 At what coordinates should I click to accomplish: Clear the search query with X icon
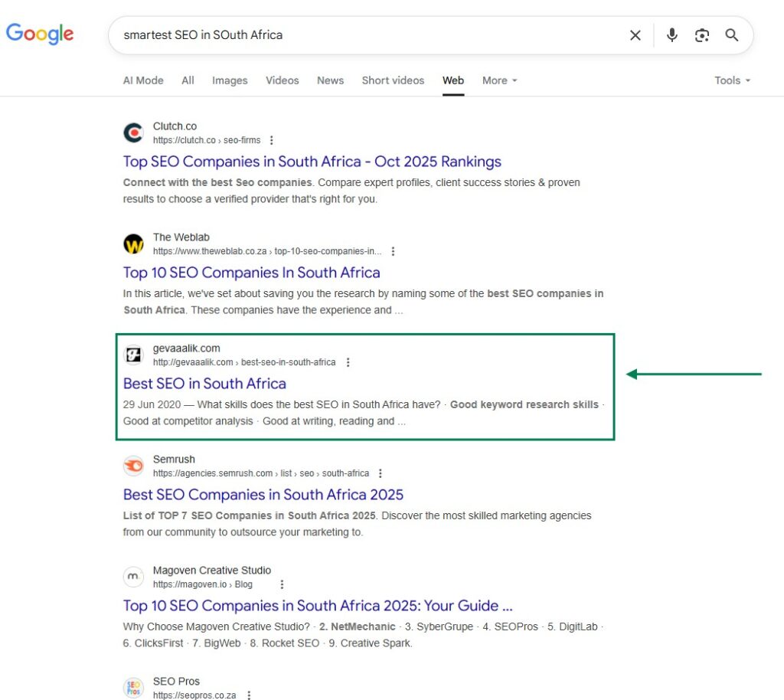(635, 35)
